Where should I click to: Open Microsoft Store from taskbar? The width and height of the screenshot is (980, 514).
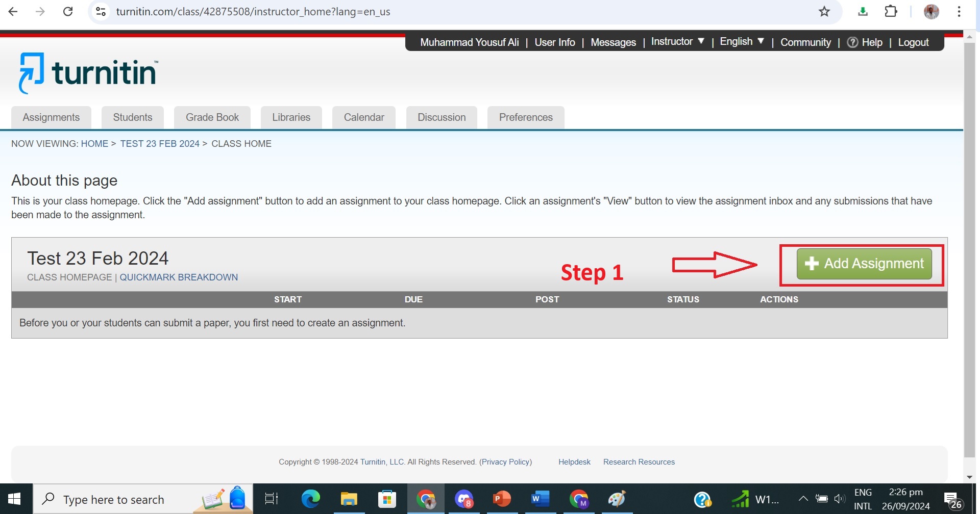387,499
